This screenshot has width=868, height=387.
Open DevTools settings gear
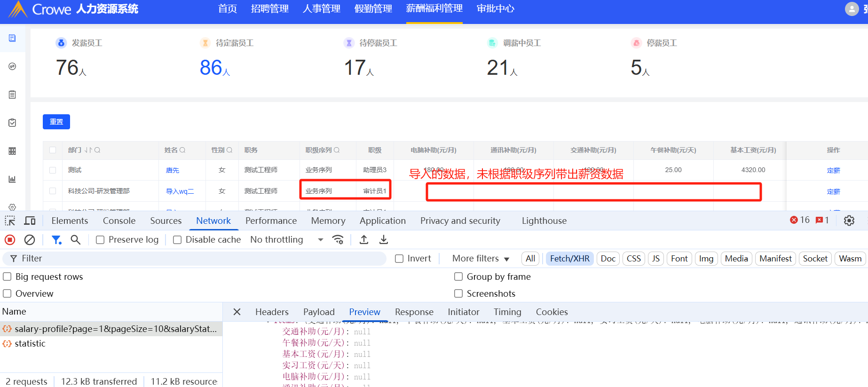849,221
